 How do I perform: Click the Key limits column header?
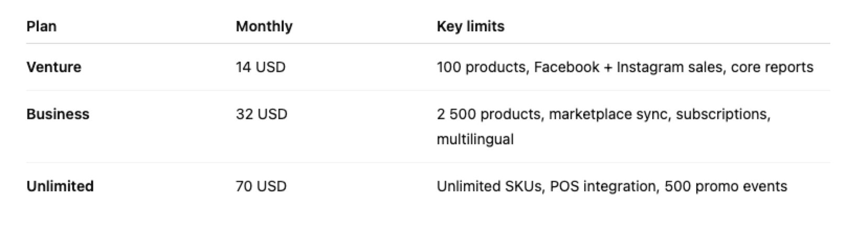(470, 26)
